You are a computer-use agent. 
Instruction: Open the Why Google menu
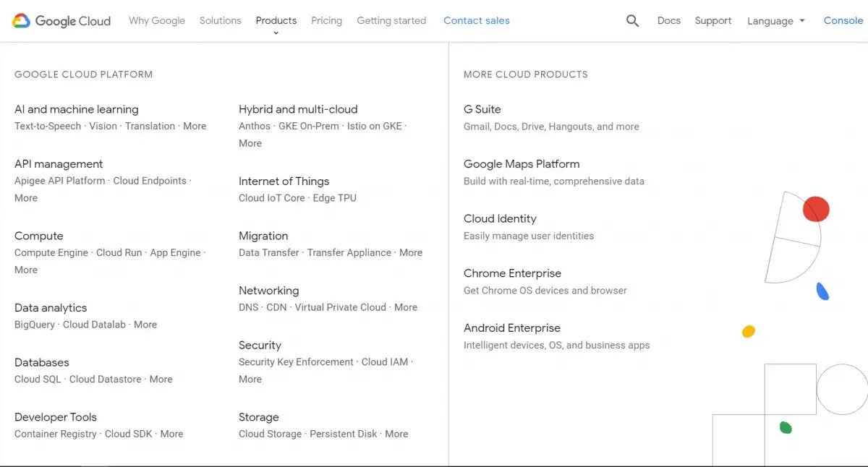pyautogui.click(x=157, y=20)
